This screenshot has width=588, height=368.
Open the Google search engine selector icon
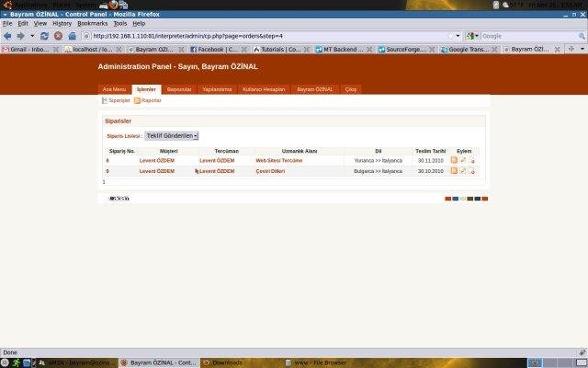471,36
